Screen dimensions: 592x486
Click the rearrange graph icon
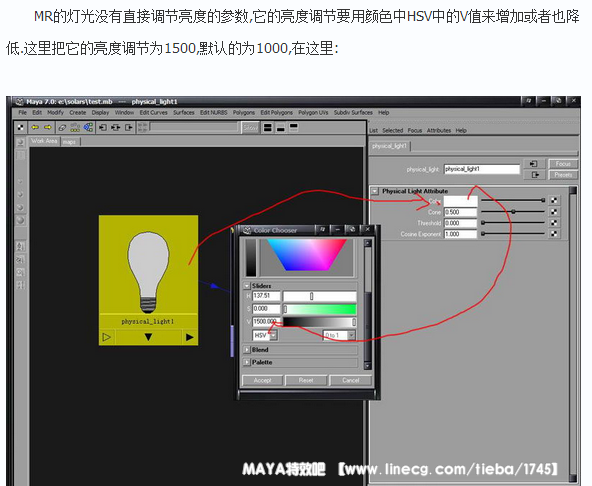point(75,128)
